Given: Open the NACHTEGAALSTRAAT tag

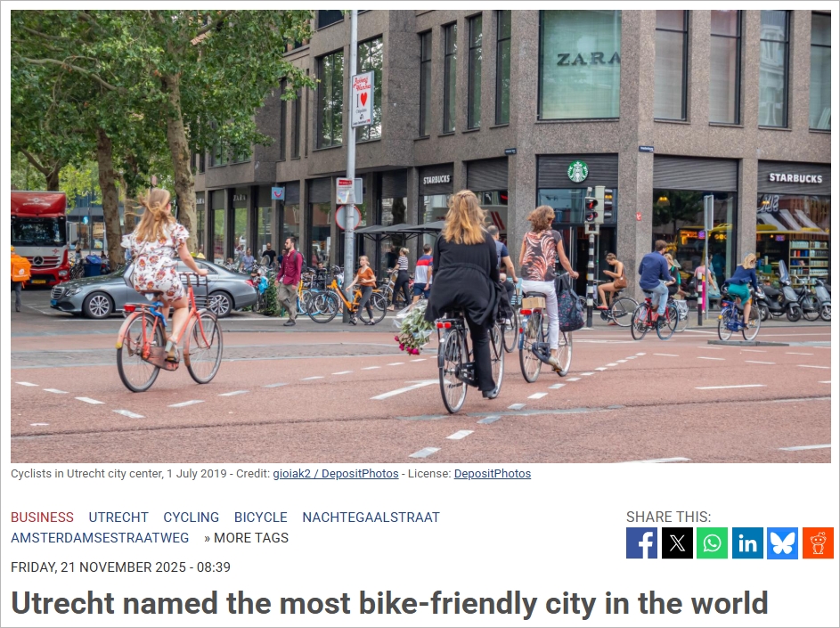Looking at the screenshot, I should [371, 517].
